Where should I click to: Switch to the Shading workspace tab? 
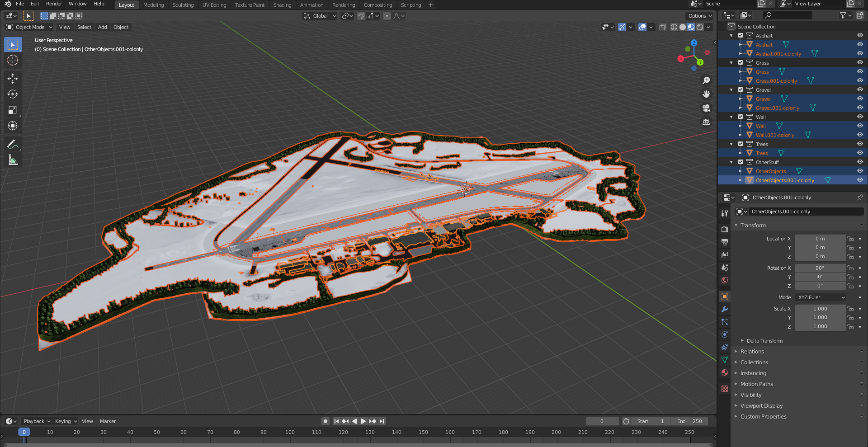click(x=282, y=5)
